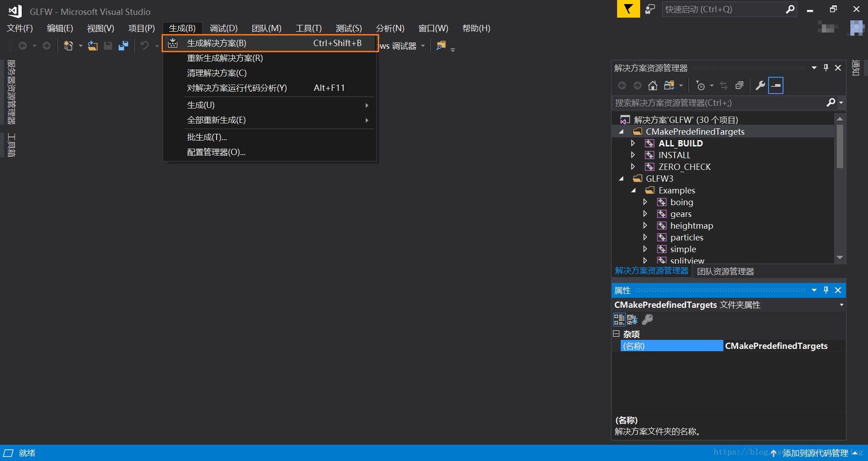Open the 服务器资源管理器 side tab

coord(11,92)
